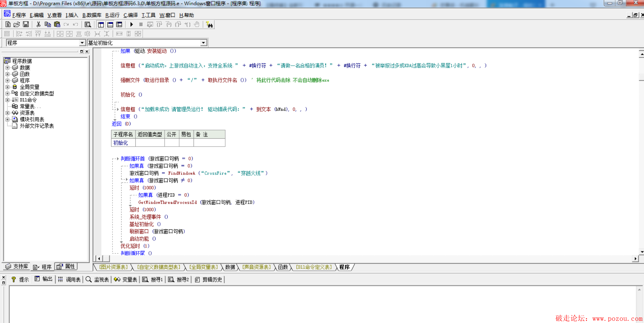The image size is (644, 323).
Task: Open the 搜寻1 results tab
Action: click(152, 279)
